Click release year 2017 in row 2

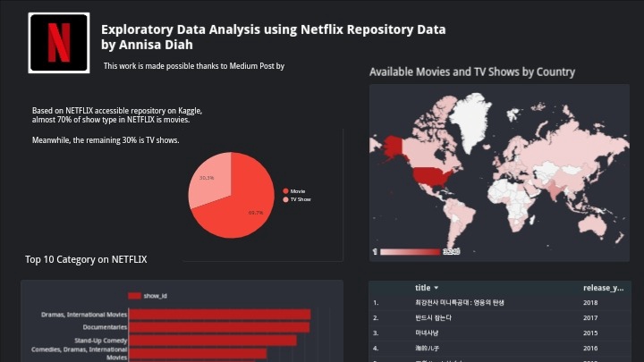pos(590,317)
